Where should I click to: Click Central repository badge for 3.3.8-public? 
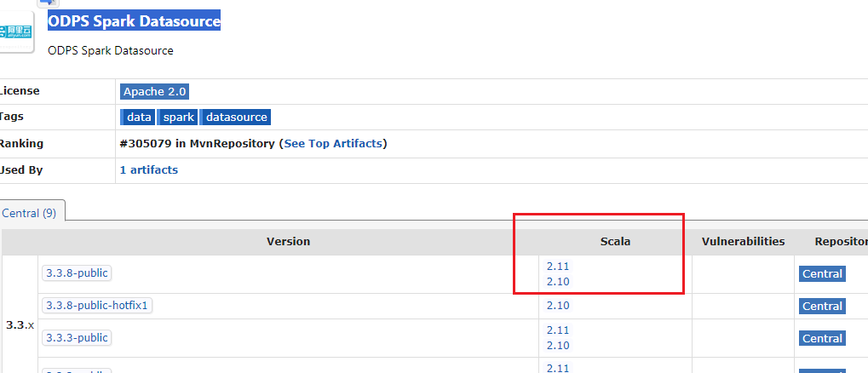pos(822,274)
